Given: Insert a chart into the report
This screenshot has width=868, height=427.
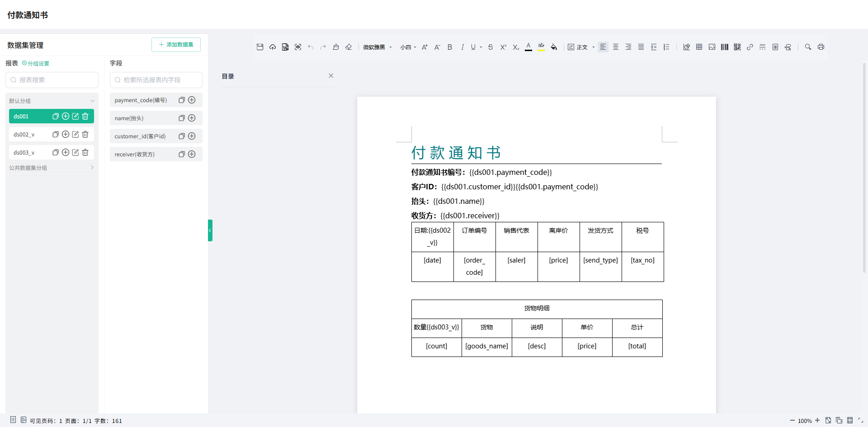Looking at the screenshot, I should click(686, 47).
